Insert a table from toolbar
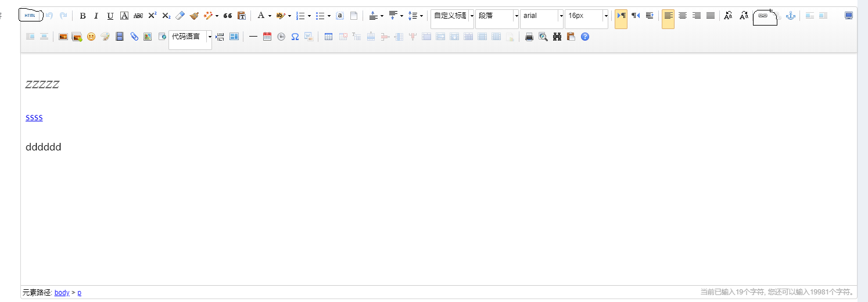This screenshot has height=302, width=868. (x=329, y=37)
